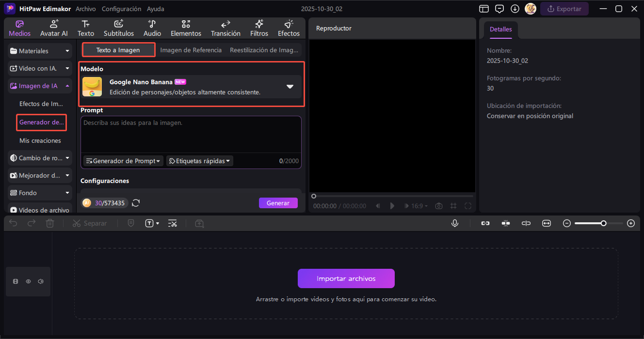The width and height of the screenshot is (644, 339).
Task: Switch to the Imagen de Referencia tab
Action: coord(191,50)
